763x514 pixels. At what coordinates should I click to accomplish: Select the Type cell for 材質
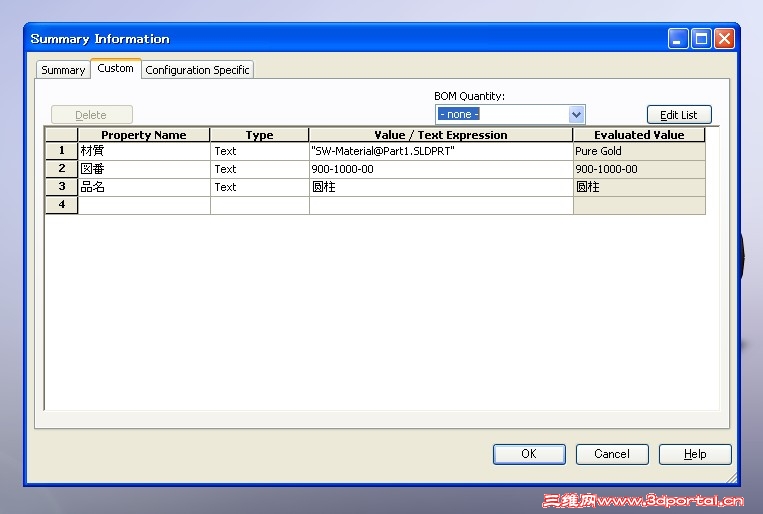click(x=260, y=151)
